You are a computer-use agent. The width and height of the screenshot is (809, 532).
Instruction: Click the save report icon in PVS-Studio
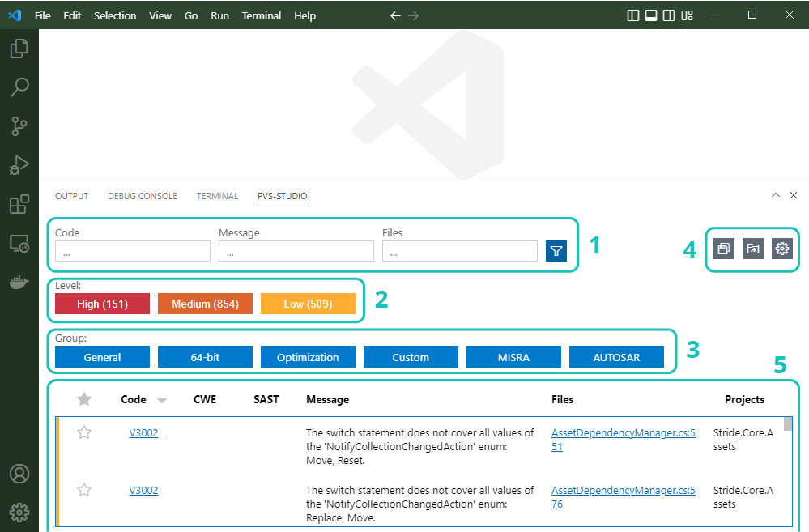pos(724,249)
